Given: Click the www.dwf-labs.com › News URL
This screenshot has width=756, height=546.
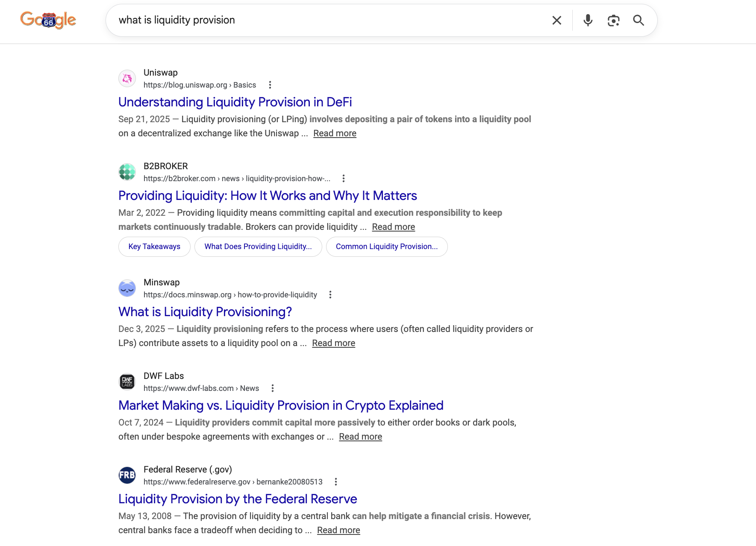Looking at the screenshot, I should pos(201,388).
